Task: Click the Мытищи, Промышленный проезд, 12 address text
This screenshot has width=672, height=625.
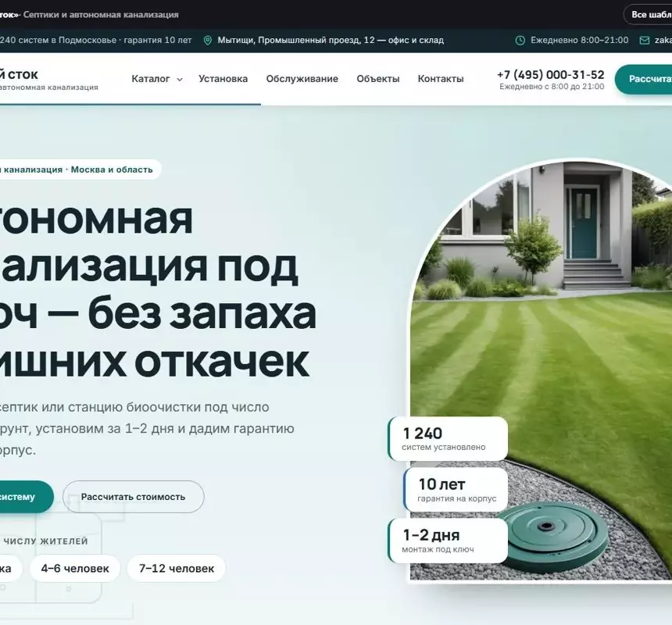Action: (331, 41)
